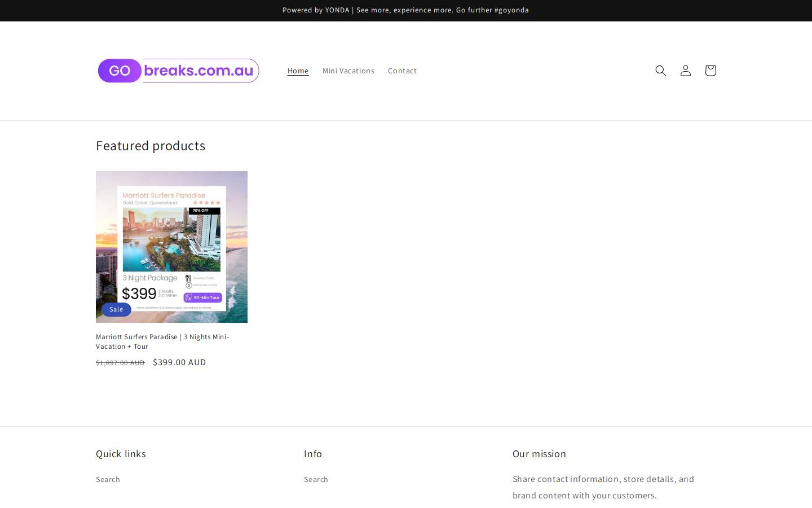Open the Contact menu item
This screenshot has height=508, width=812.
point(402,71)
